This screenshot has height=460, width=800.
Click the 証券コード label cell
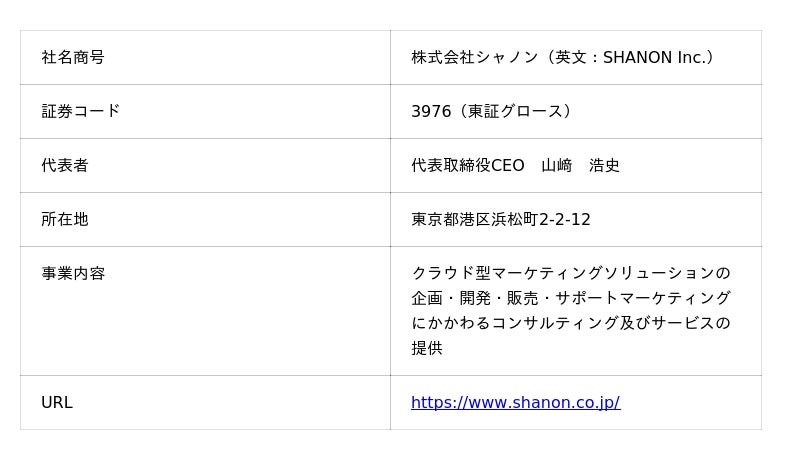click(x=81, y=112)
